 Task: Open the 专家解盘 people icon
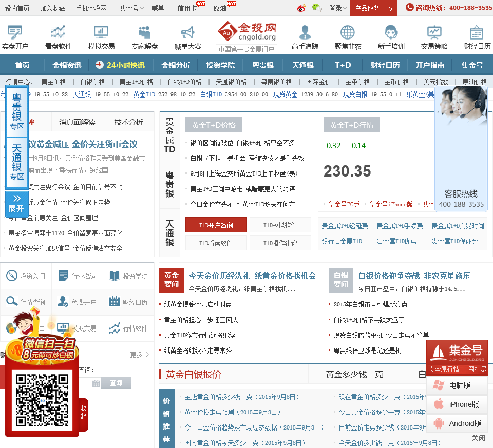click(145, 32)
